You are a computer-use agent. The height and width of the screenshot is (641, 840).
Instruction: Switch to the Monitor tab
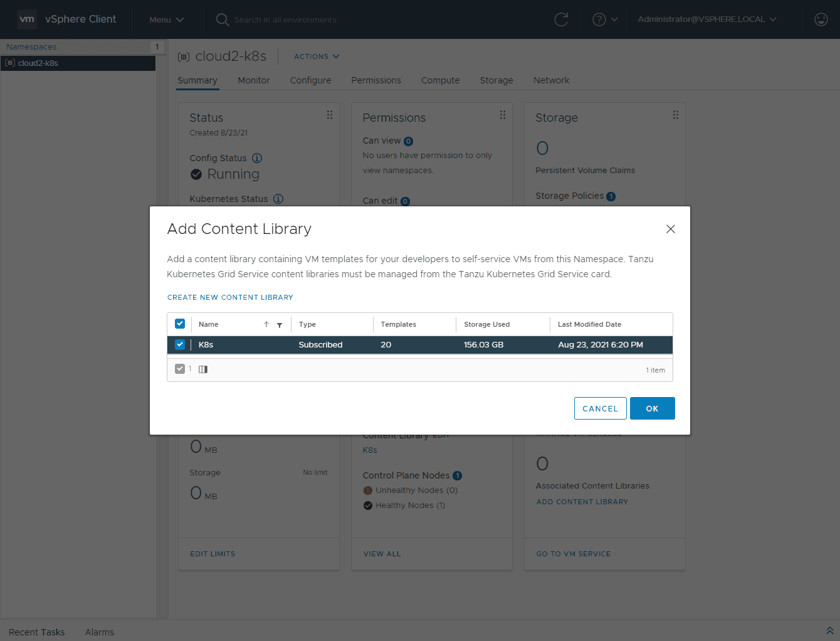click(x=254, y=80)
